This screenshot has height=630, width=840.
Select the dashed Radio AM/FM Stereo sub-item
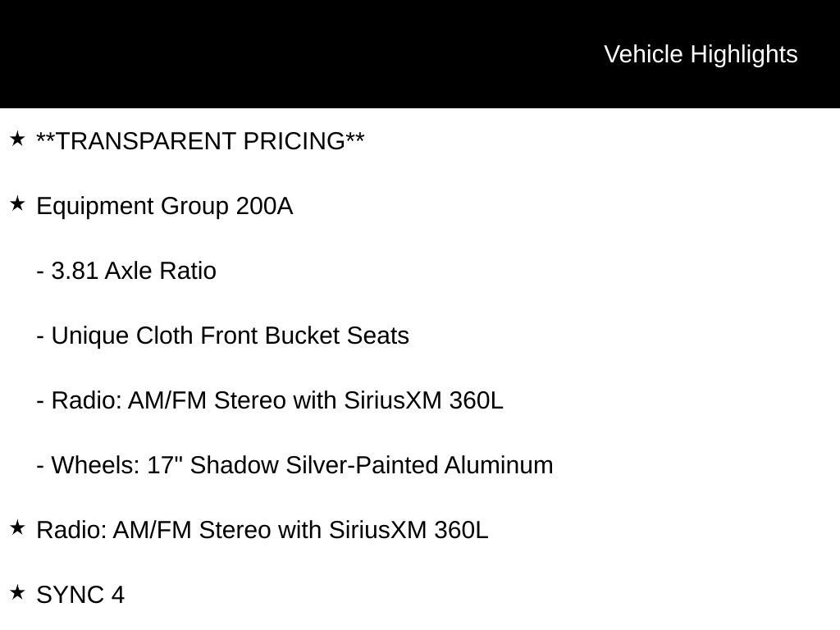tap(270, 400)
